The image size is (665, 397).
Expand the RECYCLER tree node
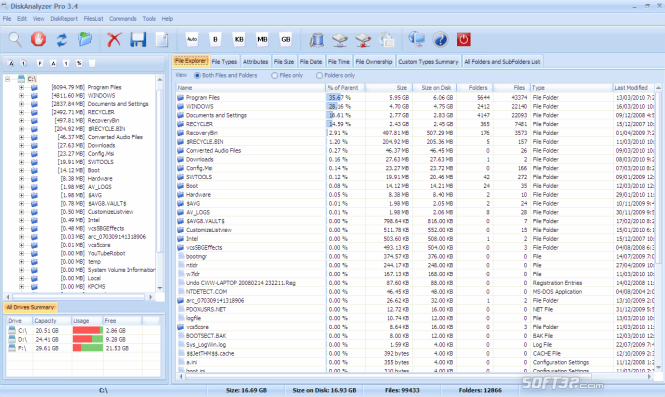tap(21, 112)
